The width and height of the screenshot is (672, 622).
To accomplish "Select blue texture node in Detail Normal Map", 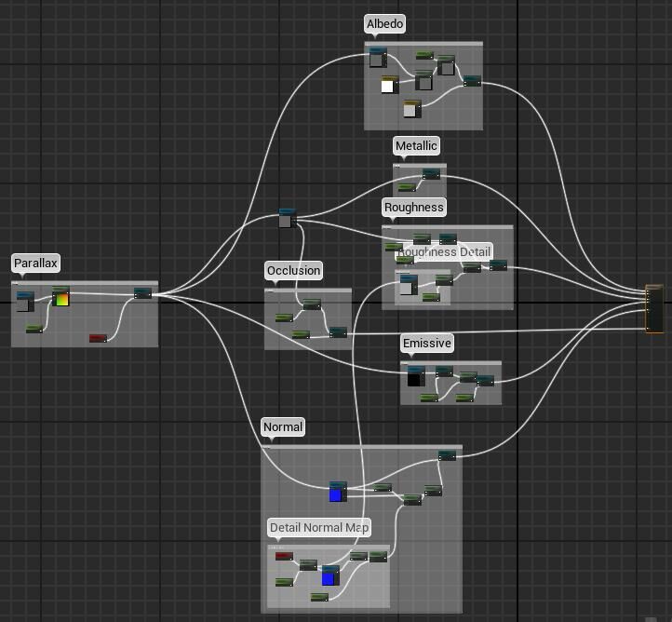I will [x=329, y=575].
